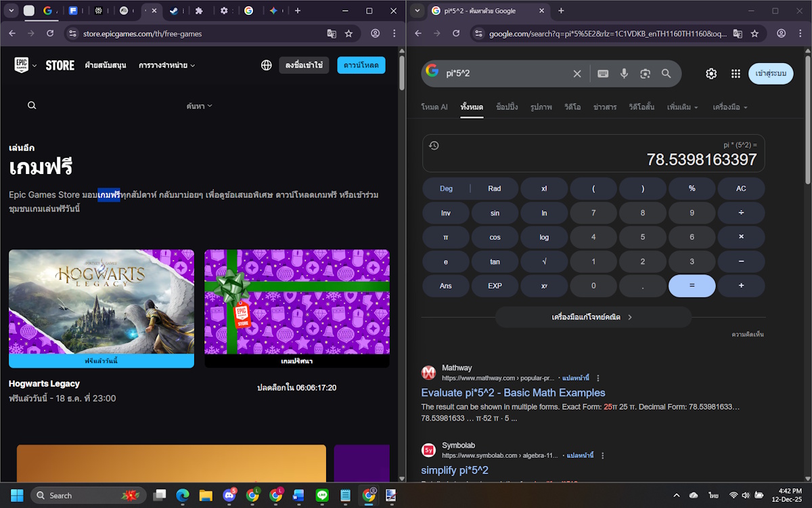The width and height of the screenshot is (812, 508).
Task: Open the Hogwarts Legacy free game thumbnail
Action: tap(101, 303)
